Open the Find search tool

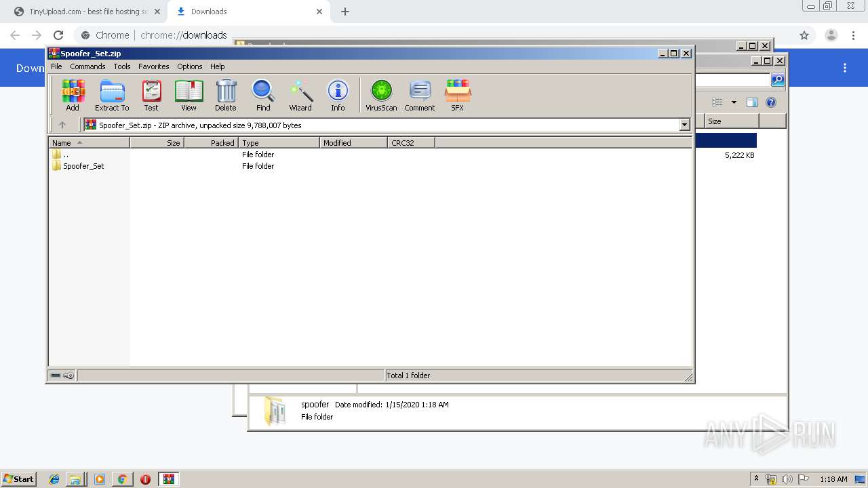point(263,95)
